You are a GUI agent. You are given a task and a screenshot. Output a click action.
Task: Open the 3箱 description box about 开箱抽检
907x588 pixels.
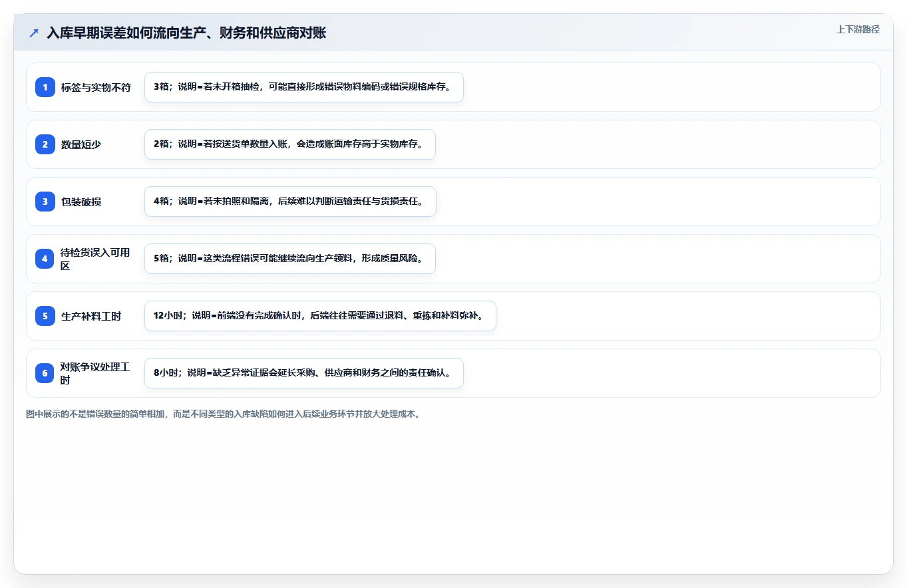click(x=303, y=87)
